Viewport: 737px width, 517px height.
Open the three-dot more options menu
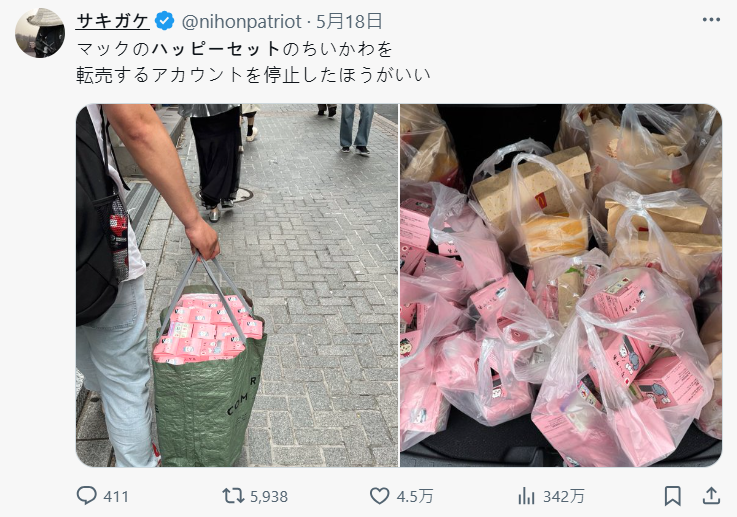[x=711, y=20]
